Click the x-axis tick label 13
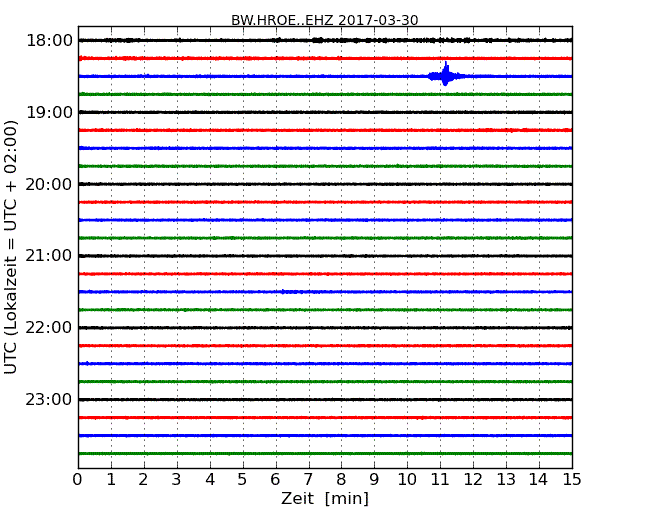 (x=506, y=480)
